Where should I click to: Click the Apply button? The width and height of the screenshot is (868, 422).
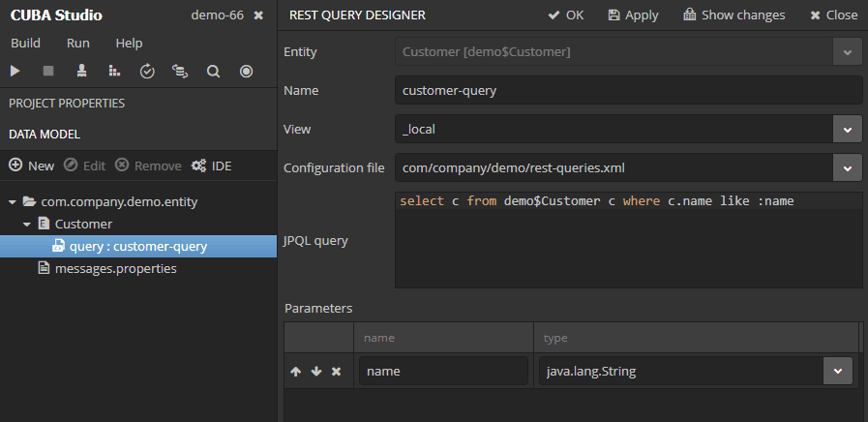click(x=633, y=15)
